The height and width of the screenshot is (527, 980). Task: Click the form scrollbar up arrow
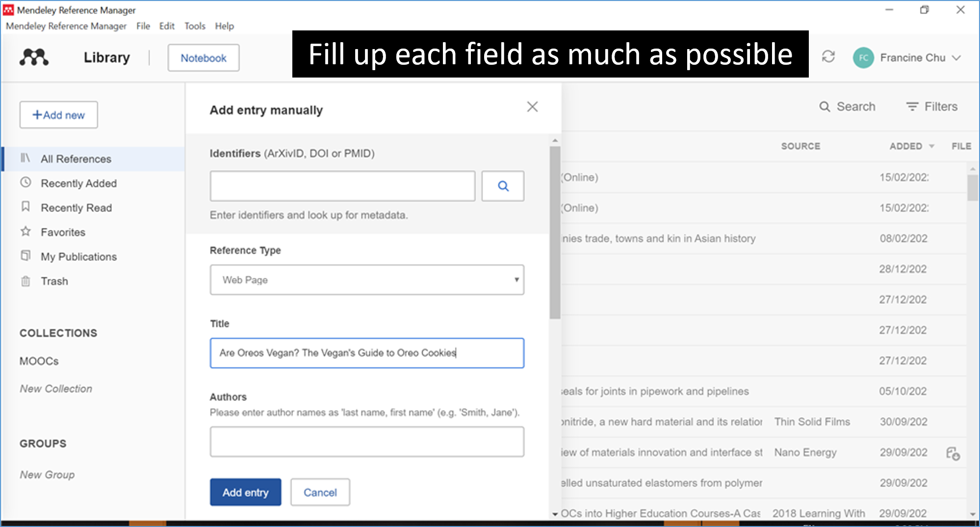point(555,141)
